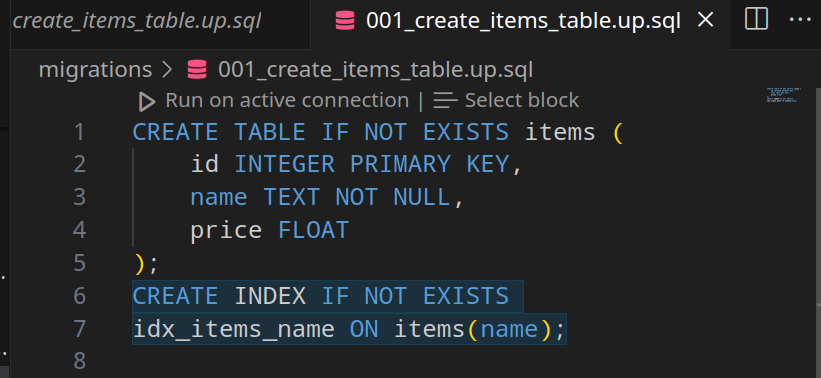The height and width of the screenshot is (378, 821).
Task: Run on active connection link
Action: 287,101
